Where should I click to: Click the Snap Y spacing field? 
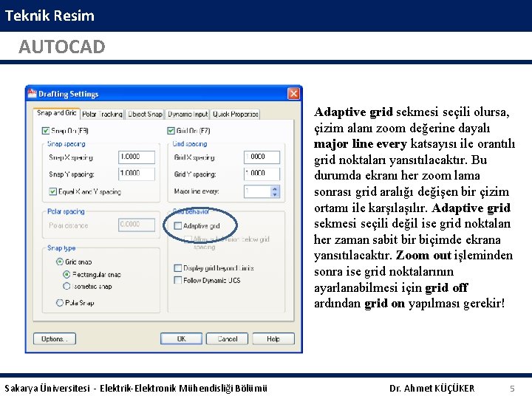137,174
